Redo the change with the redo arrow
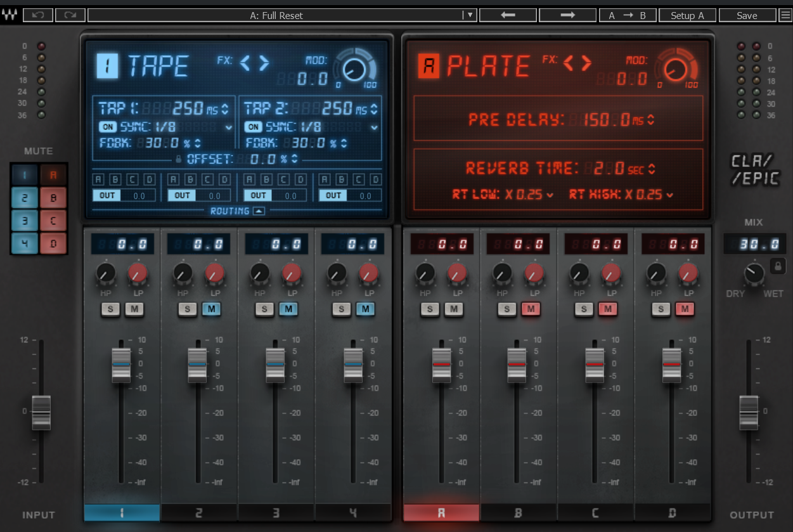Screen dimensions: 793x532 [x=70, y=15]
